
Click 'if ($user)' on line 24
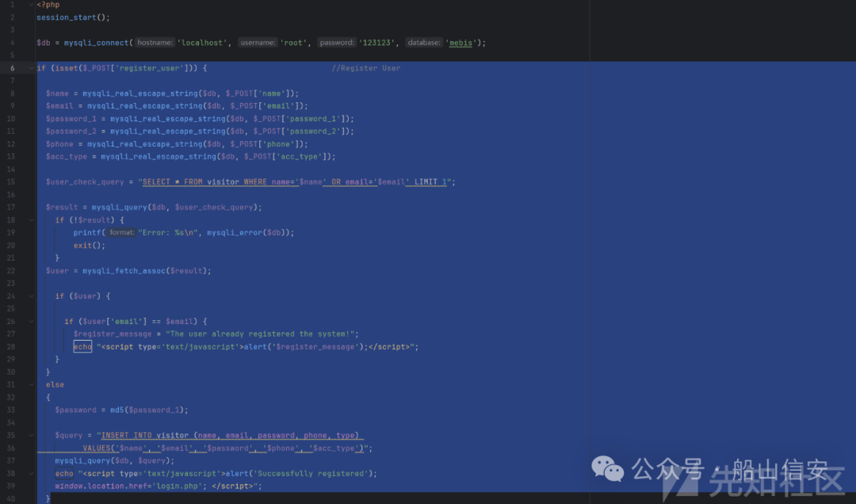point(82,296)
